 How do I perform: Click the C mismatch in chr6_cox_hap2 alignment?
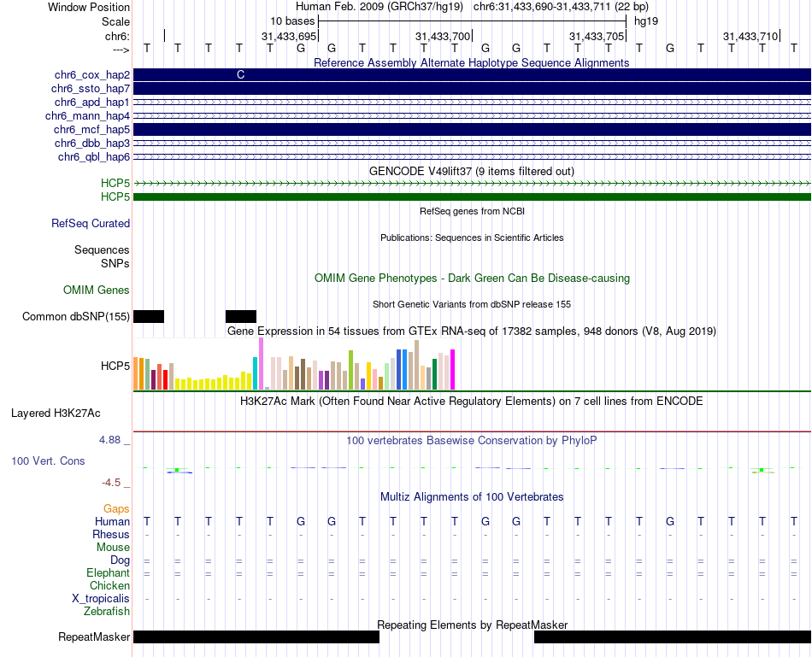[240, 75]
